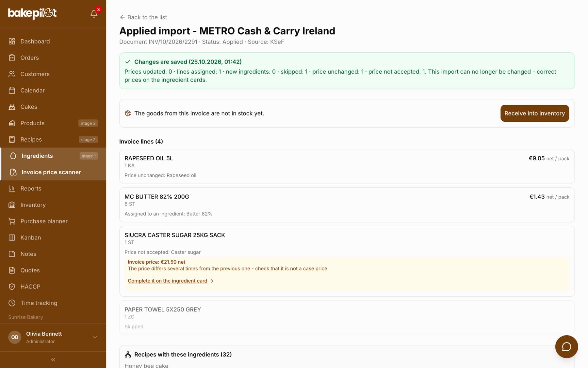588x368 pixels.
Task: Click the Calendar icon in sidebar
Action: (x=12, y=90)
